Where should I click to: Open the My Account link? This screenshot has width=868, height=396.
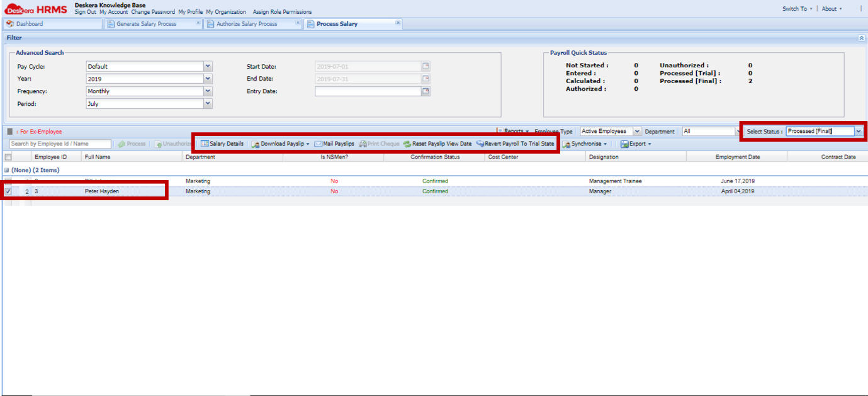[114, 12]
